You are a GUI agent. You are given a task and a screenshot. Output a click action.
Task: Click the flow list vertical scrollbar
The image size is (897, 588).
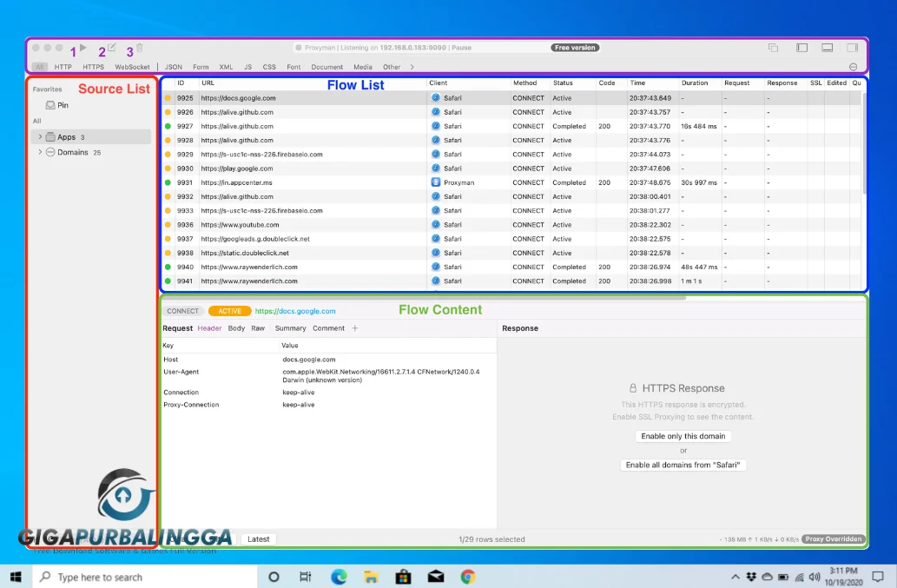[863, 143]
